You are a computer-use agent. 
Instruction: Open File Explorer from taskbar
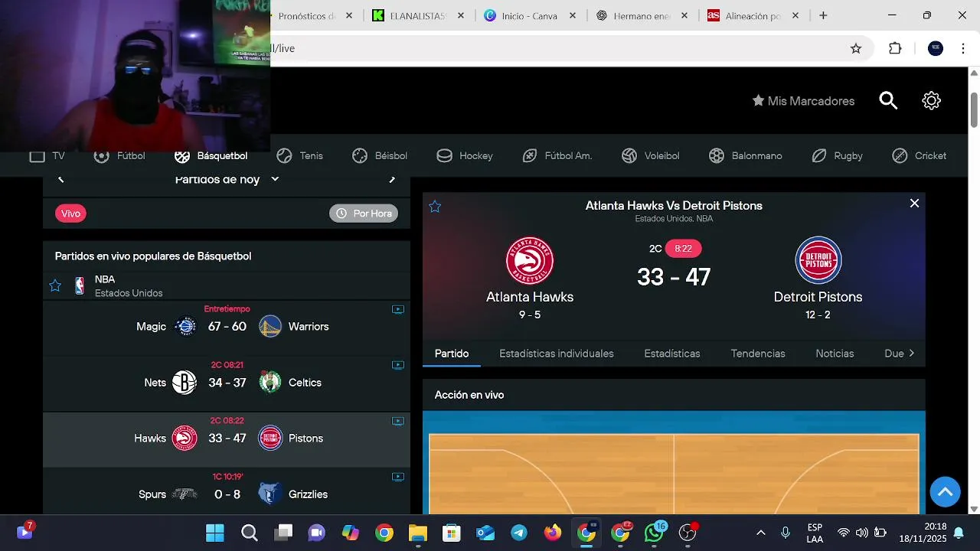(x=417, y=533)
